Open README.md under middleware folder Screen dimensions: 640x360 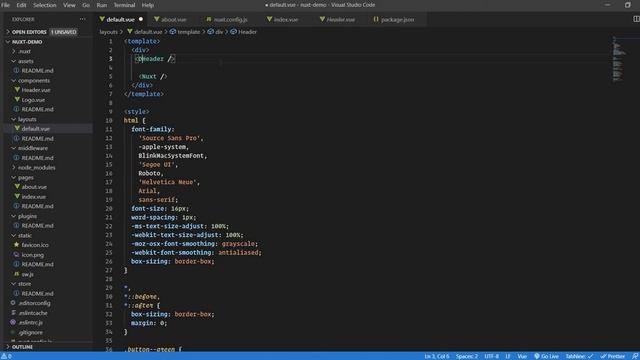[37, 158]
